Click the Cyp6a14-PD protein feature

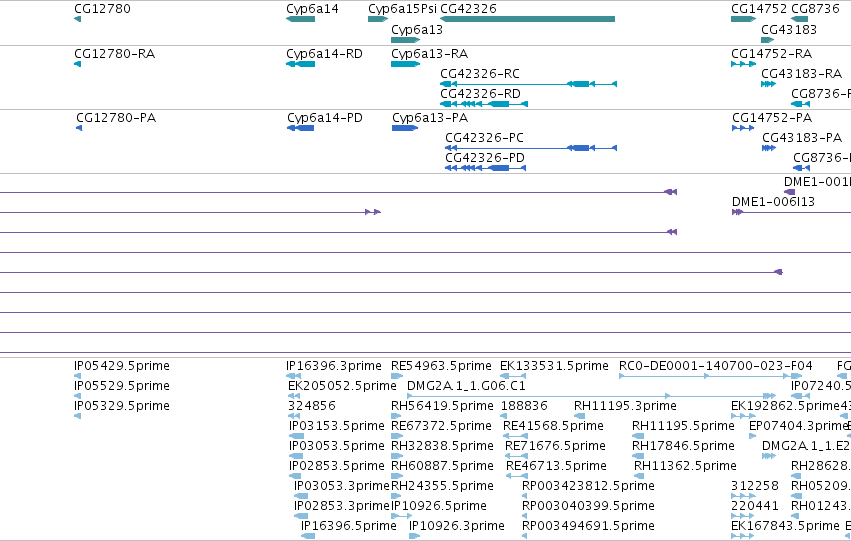click(x=300, y=128)
